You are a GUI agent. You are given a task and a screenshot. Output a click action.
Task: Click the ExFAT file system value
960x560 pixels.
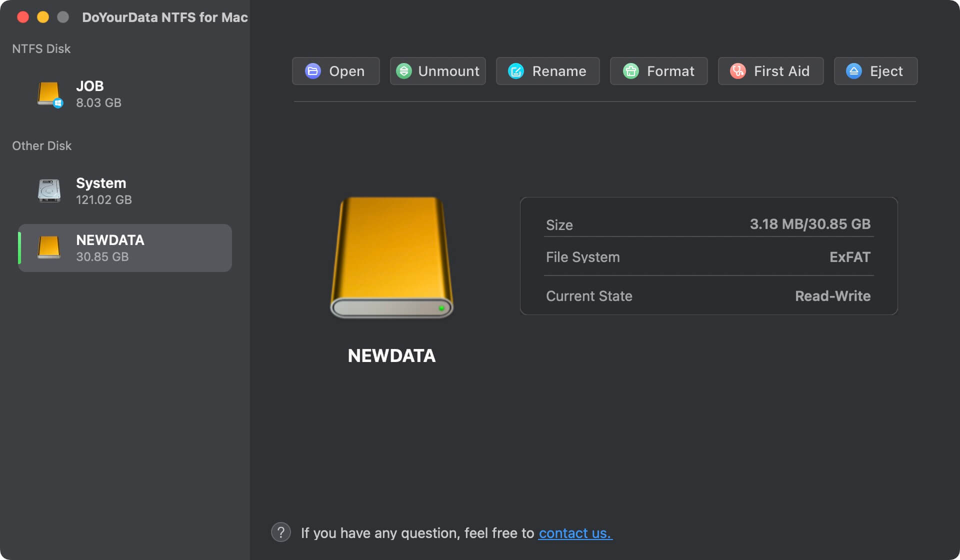coord(850,257)
